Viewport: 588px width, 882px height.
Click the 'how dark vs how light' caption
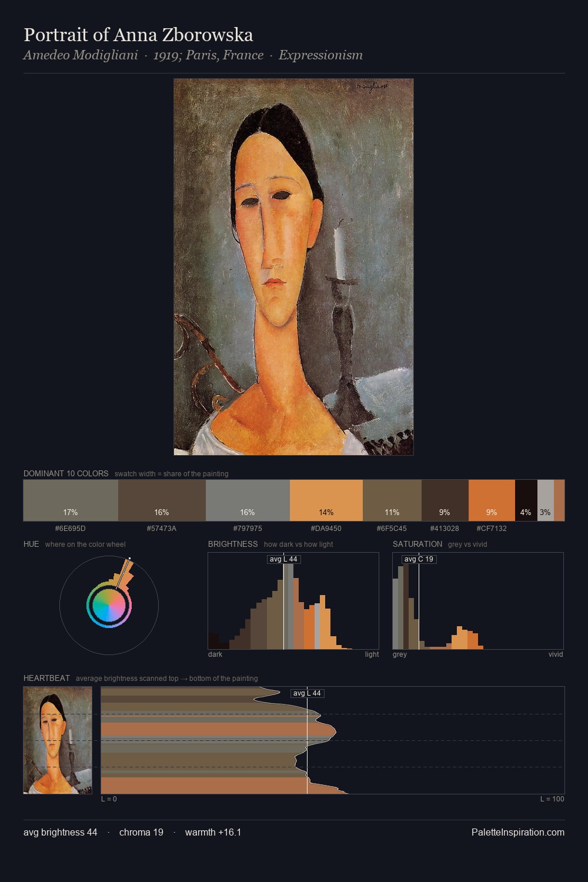[298, 544]
